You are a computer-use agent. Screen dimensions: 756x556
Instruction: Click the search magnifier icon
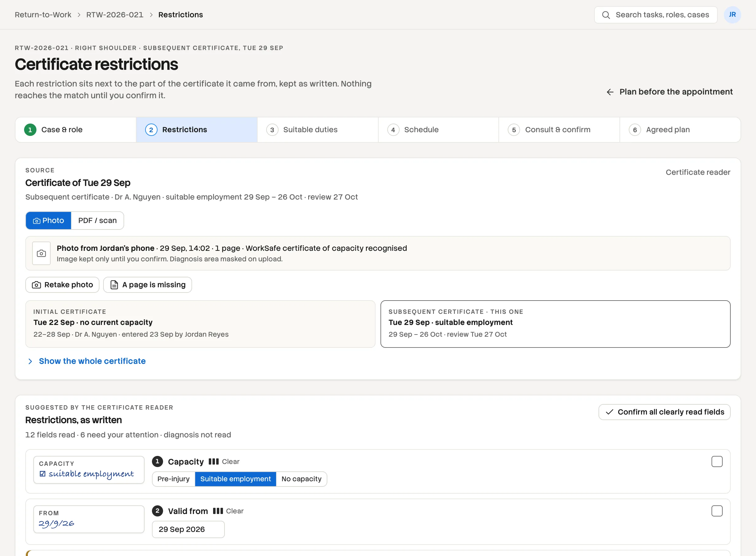tap(606, 15)
